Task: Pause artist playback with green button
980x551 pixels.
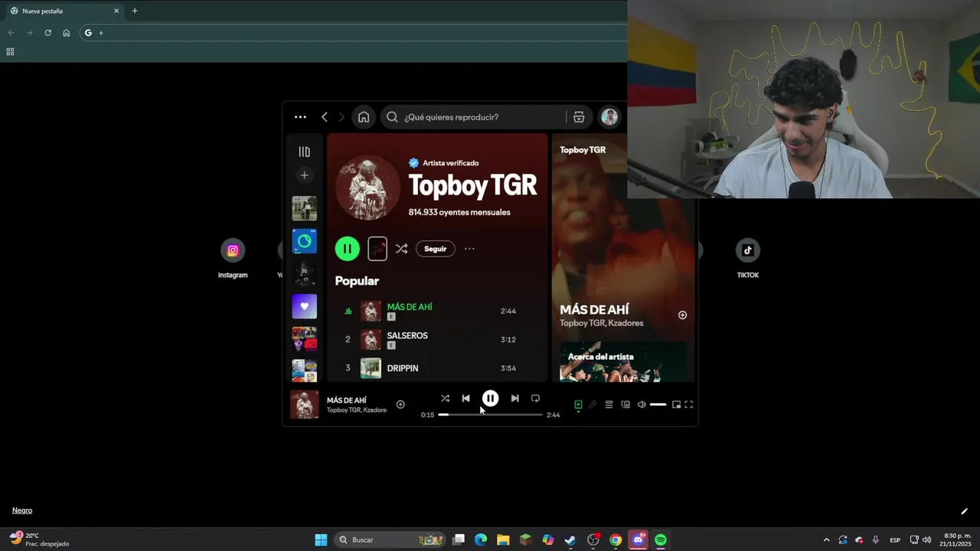Action: [x=347, y=249]
